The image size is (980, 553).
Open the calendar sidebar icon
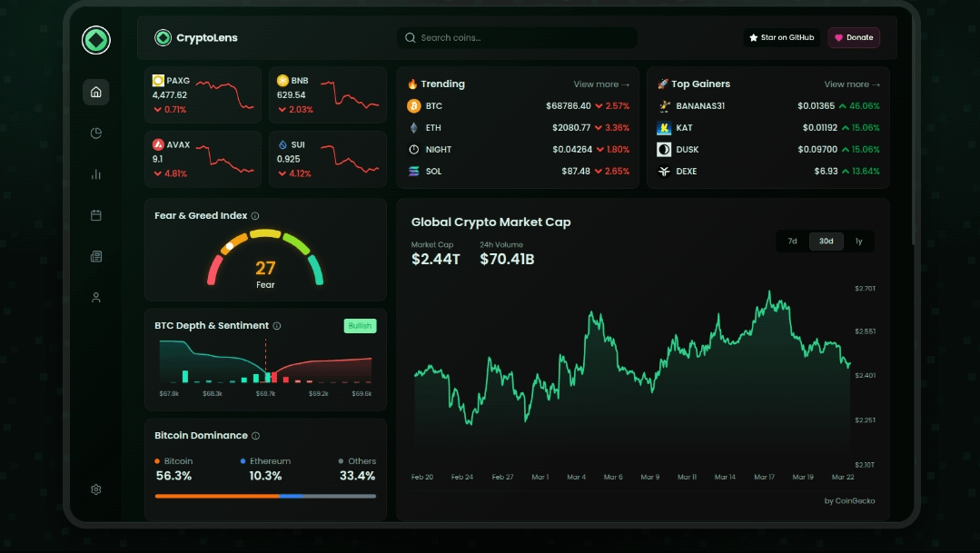[x=96, y=215]
